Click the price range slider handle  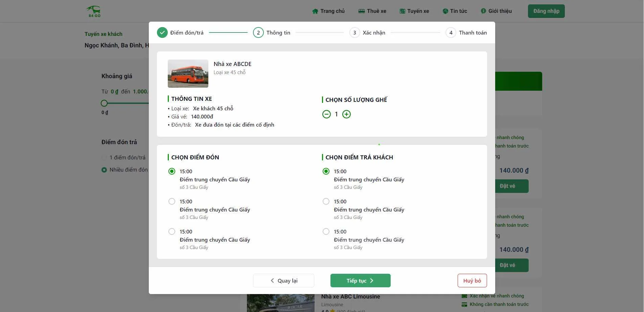coord(104,103)
